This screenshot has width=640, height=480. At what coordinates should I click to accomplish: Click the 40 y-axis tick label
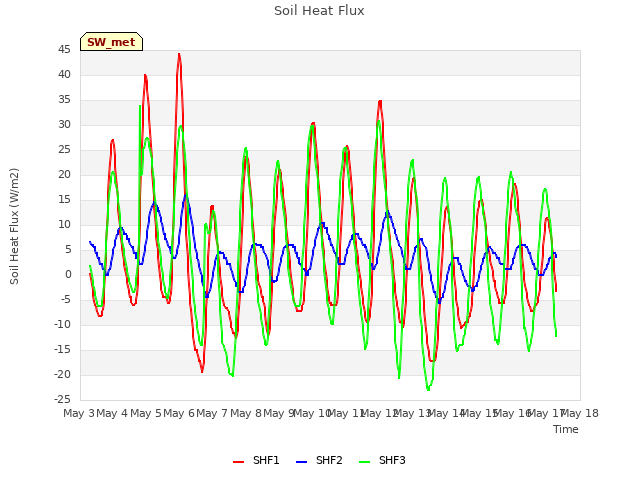click(x=64, y=75)
